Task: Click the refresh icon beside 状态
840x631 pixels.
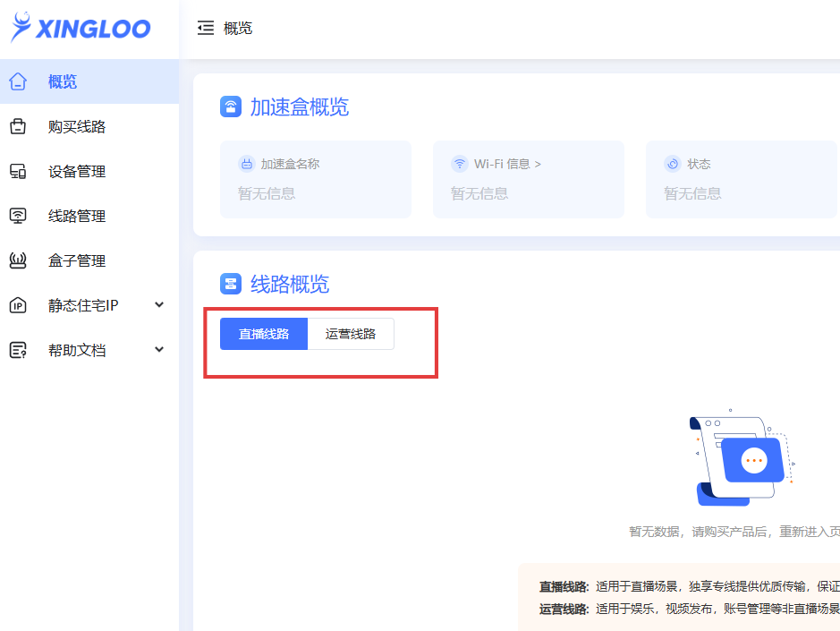Action: [x=673, y=164]
